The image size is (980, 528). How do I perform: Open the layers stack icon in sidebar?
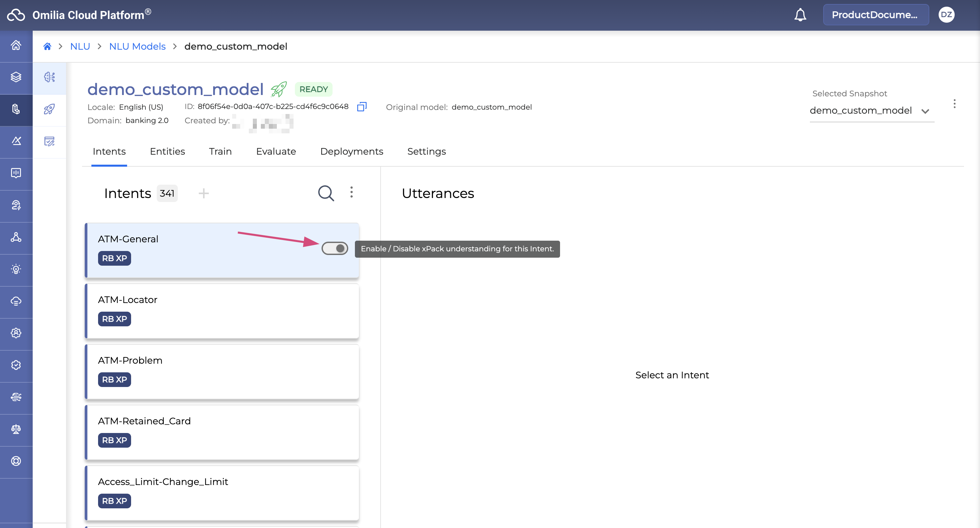click(x=16, y=77)
